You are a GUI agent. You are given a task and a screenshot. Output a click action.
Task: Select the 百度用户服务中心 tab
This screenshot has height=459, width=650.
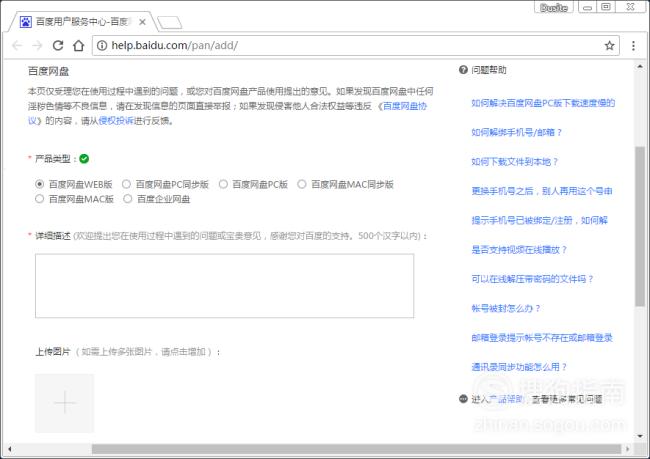[81, 22]
